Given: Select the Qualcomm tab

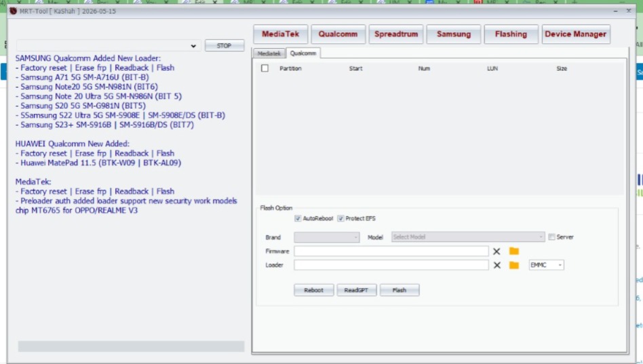Looking at the screenshot, I should tap(303, 53).
